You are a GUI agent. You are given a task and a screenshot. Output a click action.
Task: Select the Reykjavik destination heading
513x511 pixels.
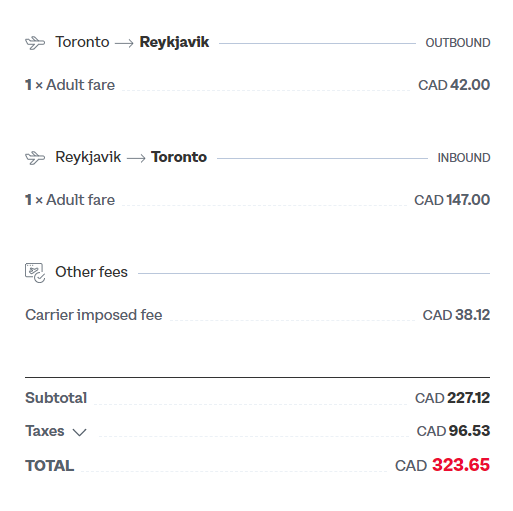pyautogui.click(x=174, y=42)
